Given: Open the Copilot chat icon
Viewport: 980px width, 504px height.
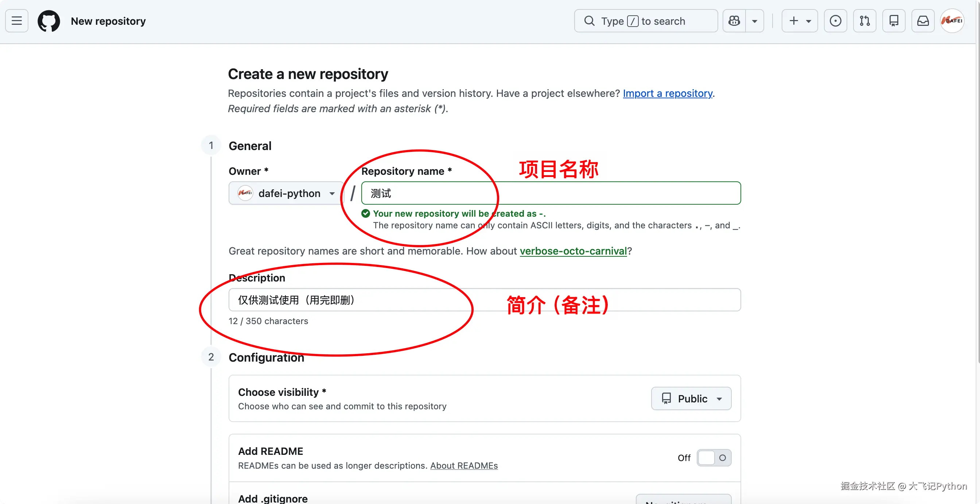Looking at the screenshot, I should pos(734,21).
